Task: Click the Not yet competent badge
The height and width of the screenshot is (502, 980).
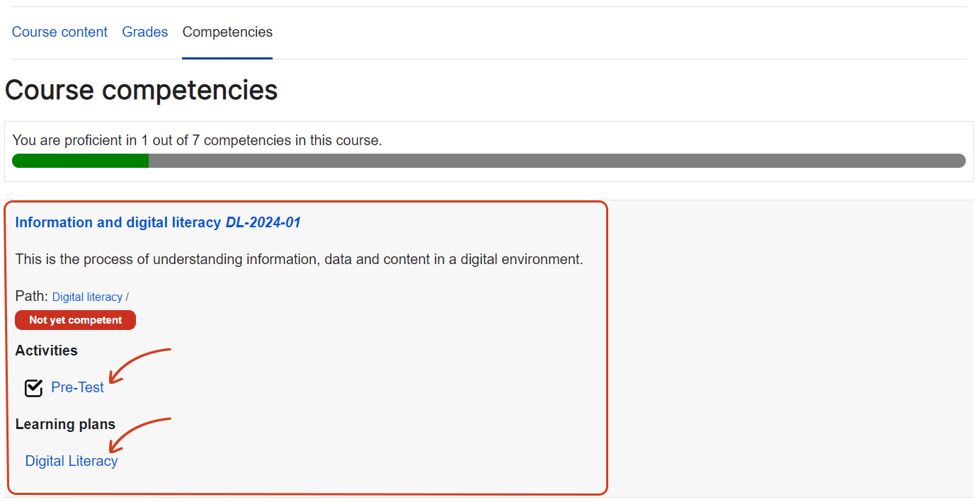Action: 75,320
